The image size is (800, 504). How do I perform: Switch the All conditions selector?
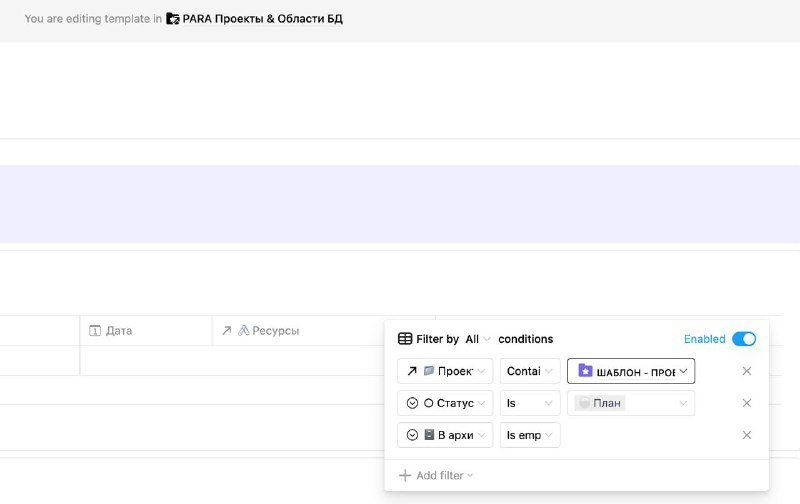point(478,339)
